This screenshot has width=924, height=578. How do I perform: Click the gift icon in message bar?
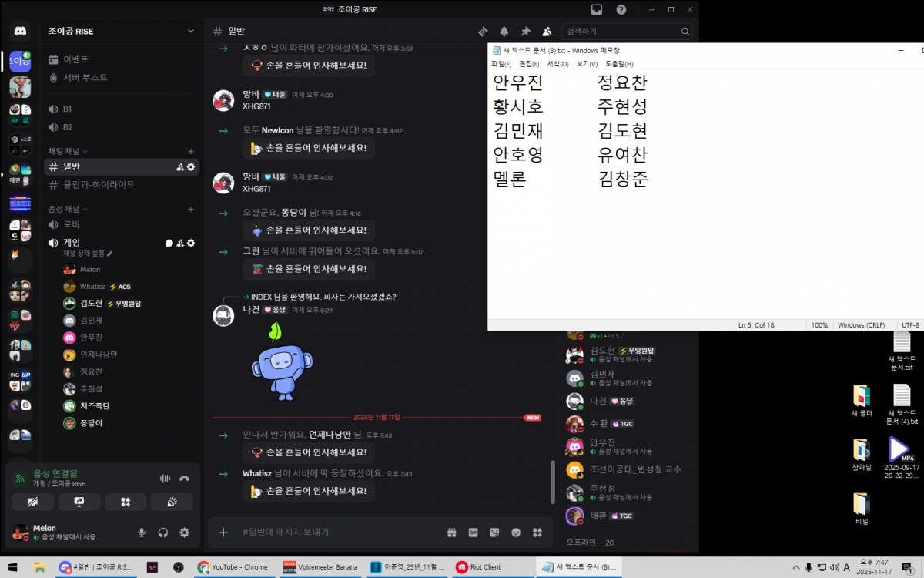[451, 533]
